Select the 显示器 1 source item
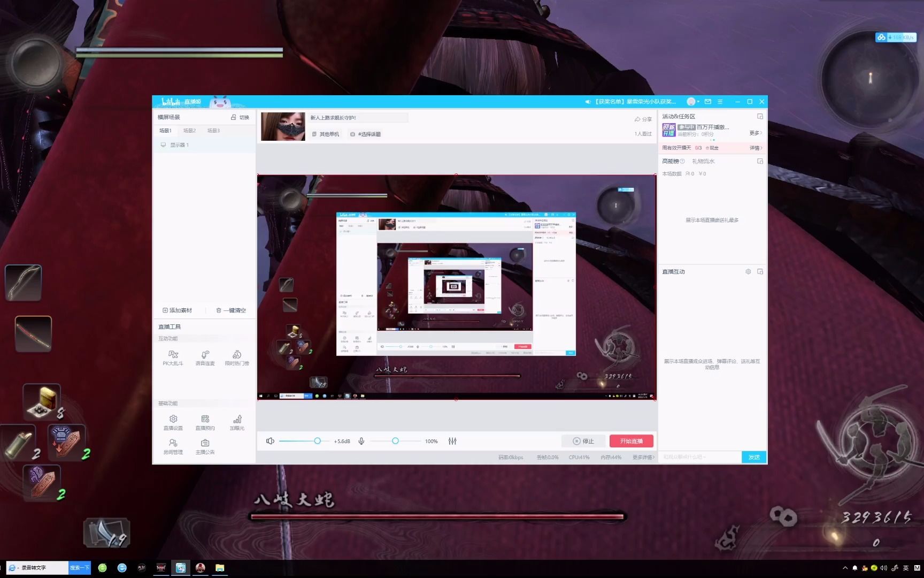Viewport: 924px width, 578px height. tap(204, 145)
